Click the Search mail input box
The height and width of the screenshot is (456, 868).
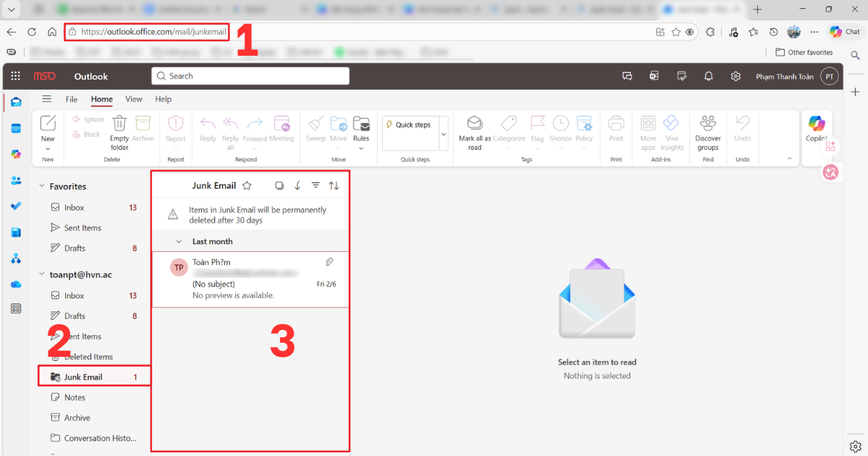[x=250, y=76]
